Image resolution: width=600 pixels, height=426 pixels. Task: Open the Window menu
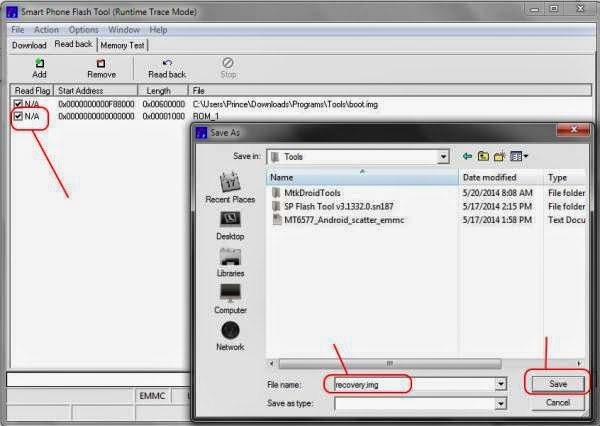pos(124,30)
